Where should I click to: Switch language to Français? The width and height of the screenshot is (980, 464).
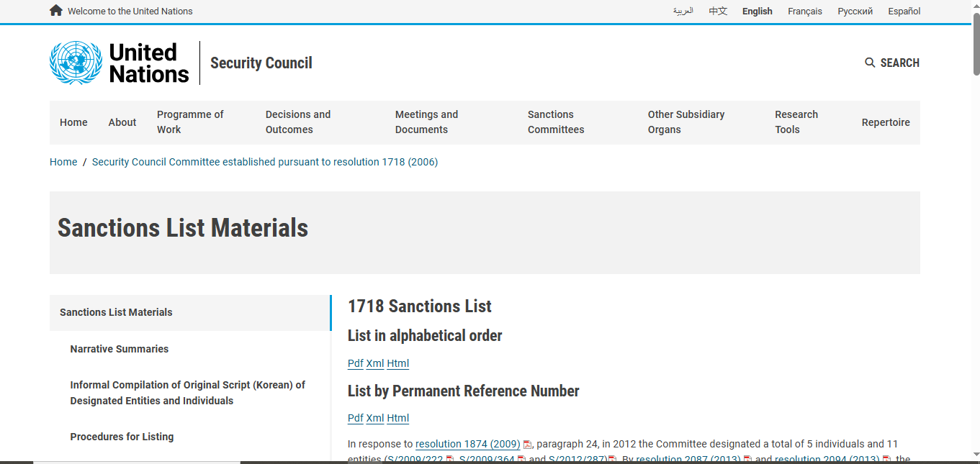[804, 11]
